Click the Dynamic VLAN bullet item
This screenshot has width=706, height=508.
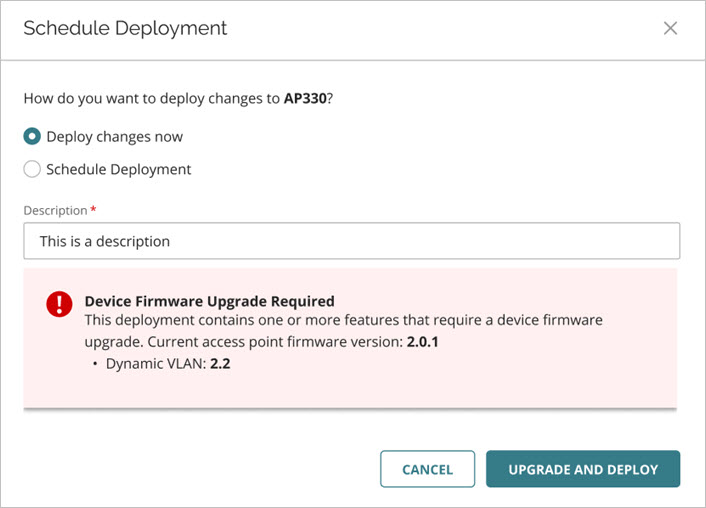[x=168, y=364]
